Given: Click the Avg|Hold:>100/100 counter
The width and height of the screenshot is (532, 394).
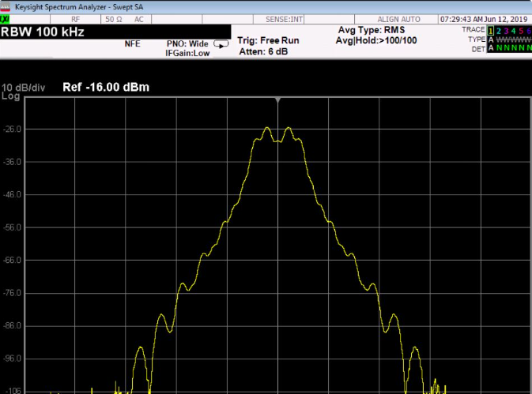Looking at the screenshot, I should pyautogui.click(x=376, y=40).
